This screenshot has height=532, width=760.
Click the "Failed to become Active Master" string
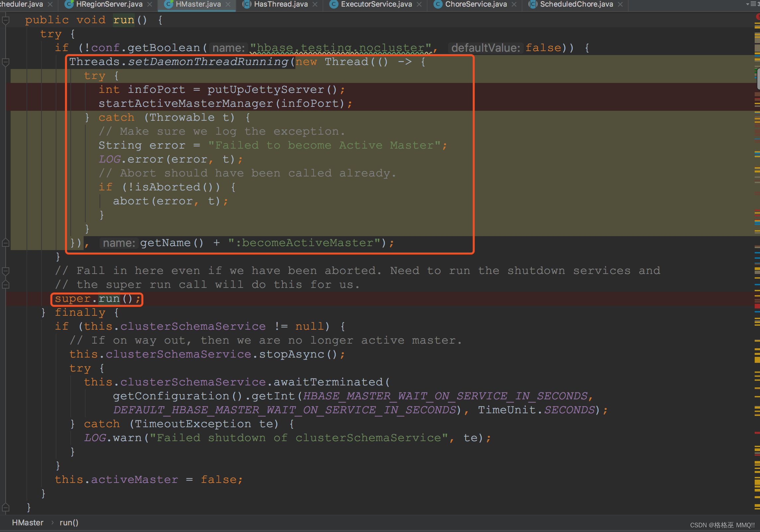(324, 146)
